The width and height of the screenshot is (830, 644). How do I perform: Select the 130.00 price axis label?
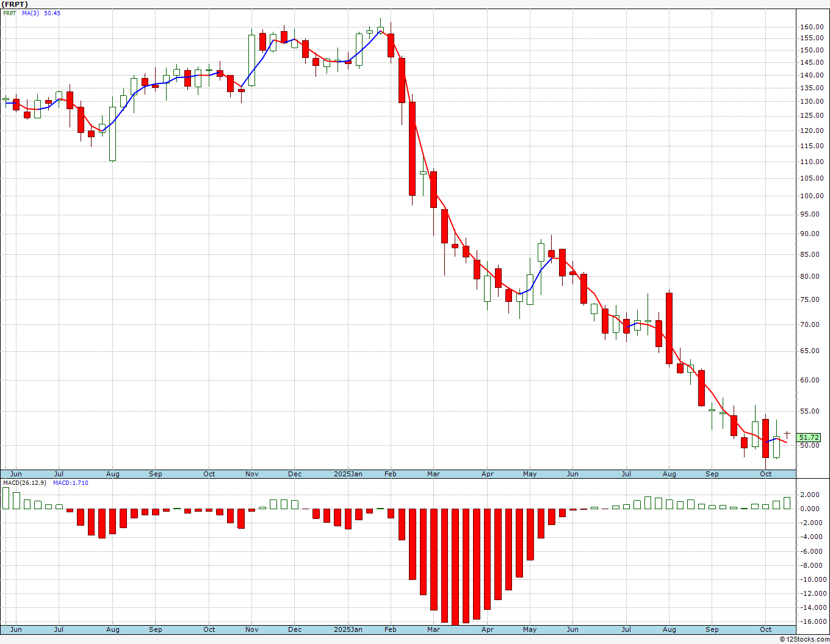coord(811,102)
